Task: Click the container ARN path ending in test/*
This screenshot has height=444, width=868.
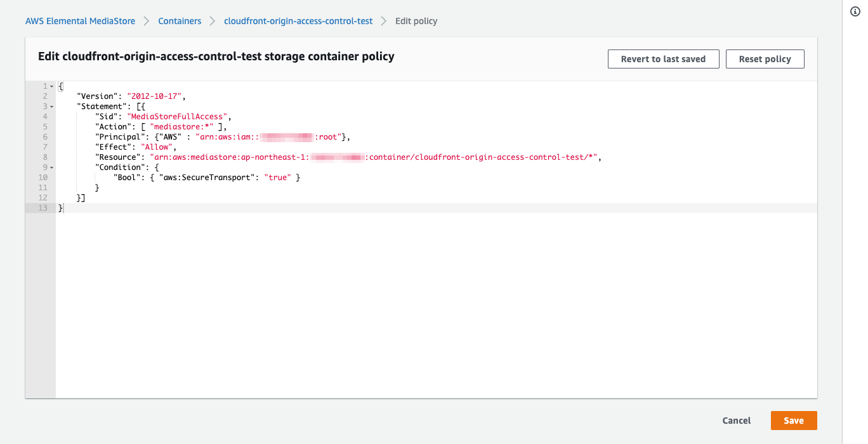Action: pos(482,157)
